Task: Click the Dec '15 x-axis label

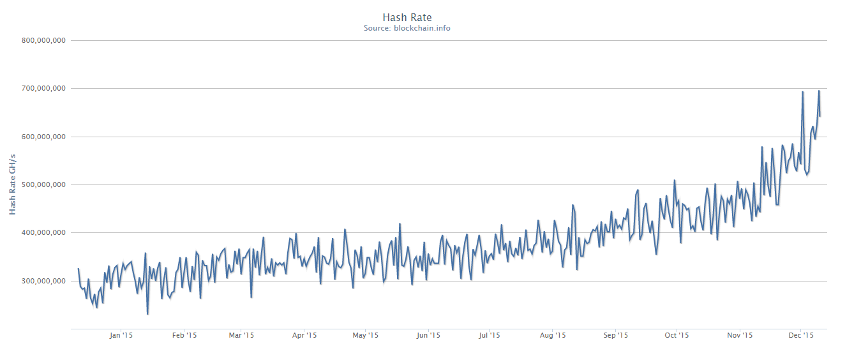Action: coord(800,335)
